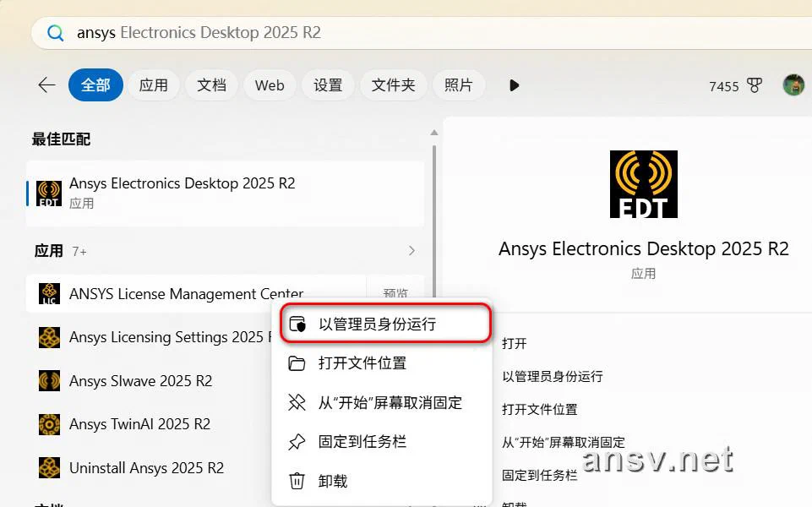The image size is (812, 507).
Task: Switch to the 文档 filter tab
Action: coord(211,85)
